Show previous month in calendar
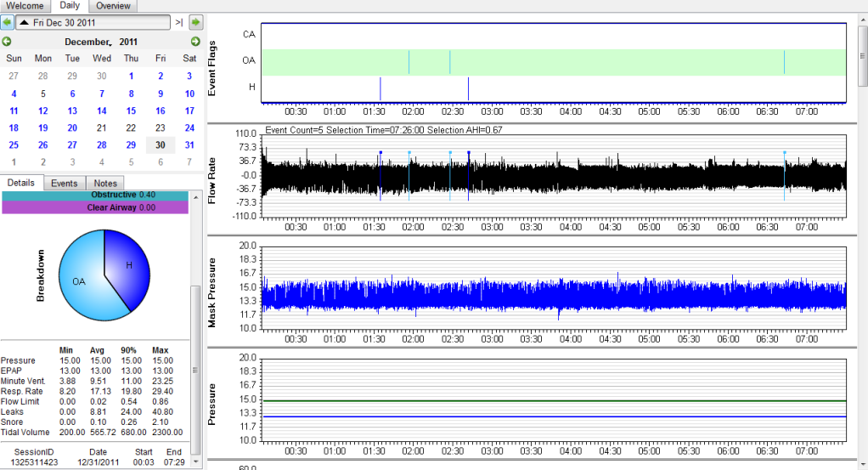The height and width of the screenshot is (470, 868). pos(8,42)
